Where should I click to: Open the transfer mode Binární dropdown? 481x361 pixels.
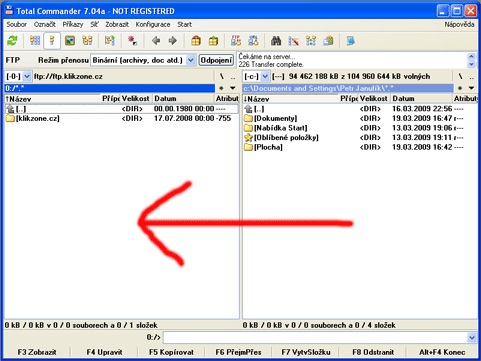coord(143,60)
